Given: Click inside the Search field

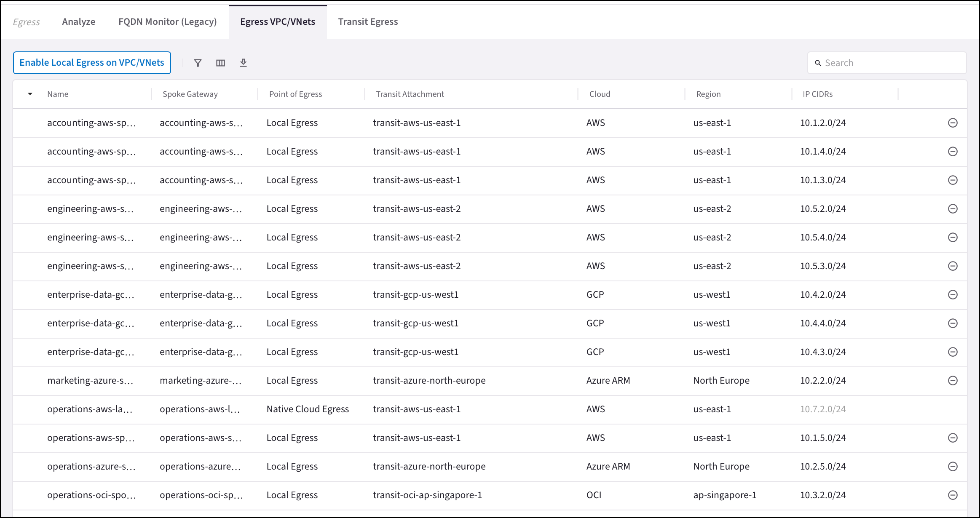Looking at the screenshot, I should (885, 63).
